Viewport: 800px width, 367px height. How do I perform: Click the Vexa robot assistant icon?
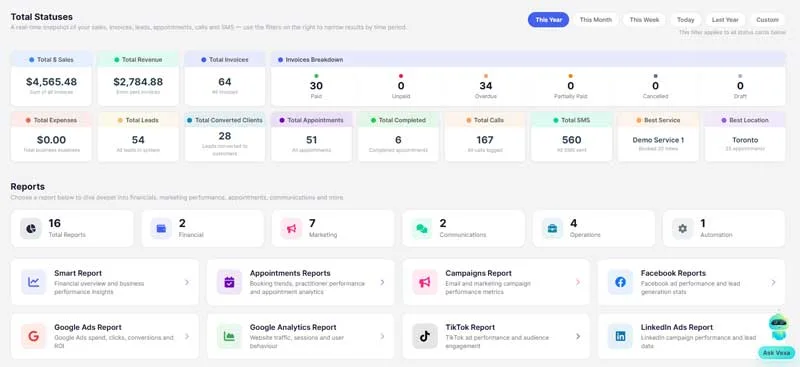coord(778,327)
